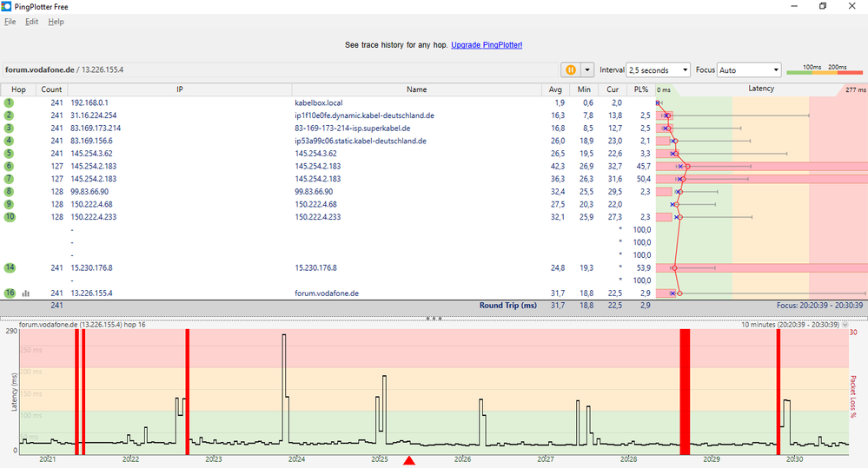This screenshot has height=468, width=868.
Task: Click the hop 1 green circle icon
Action: coord(9,103)
